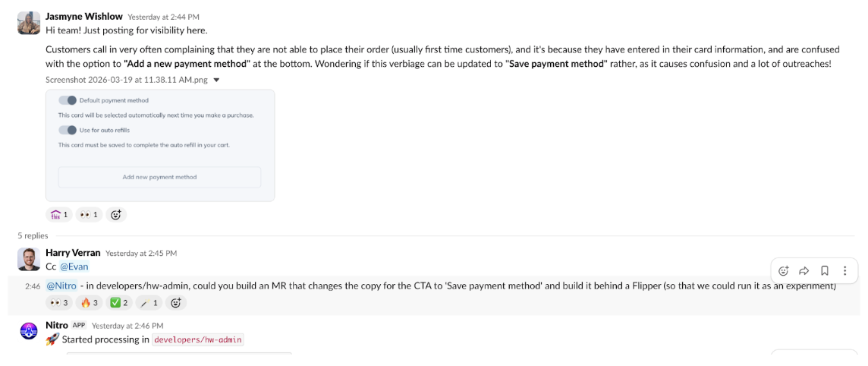Open the developers/hw-admin code link
This screenshot has height=366, width=868.
coord(198,340)
